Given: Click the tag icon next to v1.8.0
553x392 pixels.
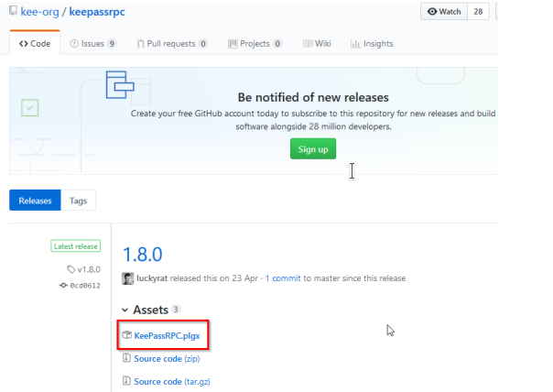Looking at the screenshot, I should click(x=71, y=269).
